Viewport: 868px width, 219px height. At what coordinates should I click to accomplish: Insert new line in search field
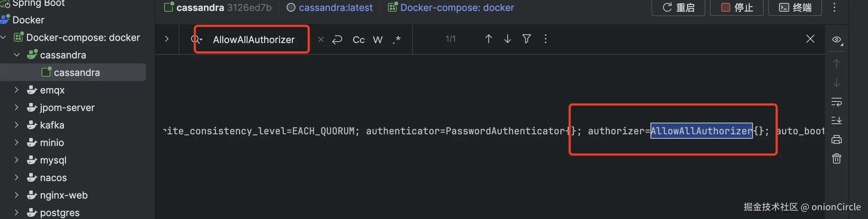(x=337, y=39)
